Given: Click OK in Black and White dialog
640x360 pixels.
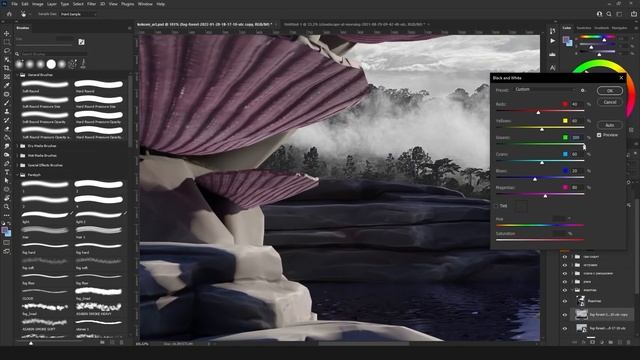Looking at the screenshot, I should 610,91.
